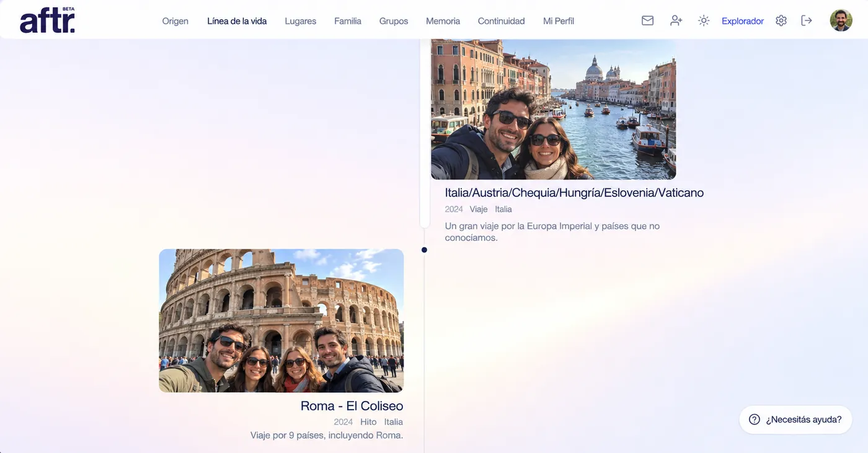Select the Hito tag on the Roma entry

368,422
